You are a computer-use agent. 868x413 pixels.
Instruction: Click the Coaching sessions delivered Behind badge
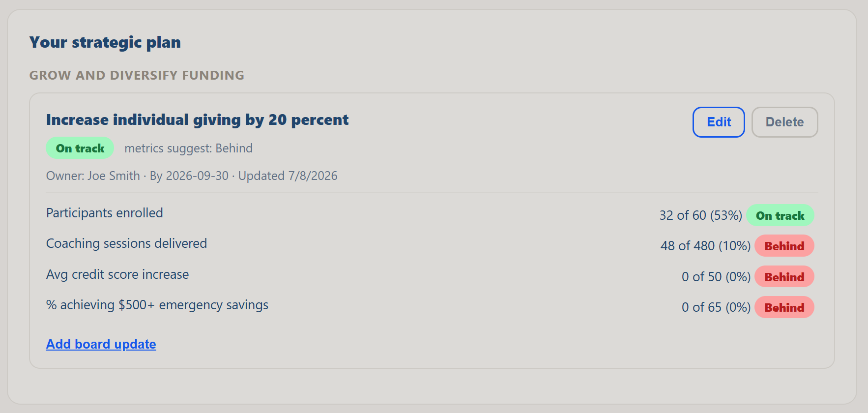[x=784, y=246]
